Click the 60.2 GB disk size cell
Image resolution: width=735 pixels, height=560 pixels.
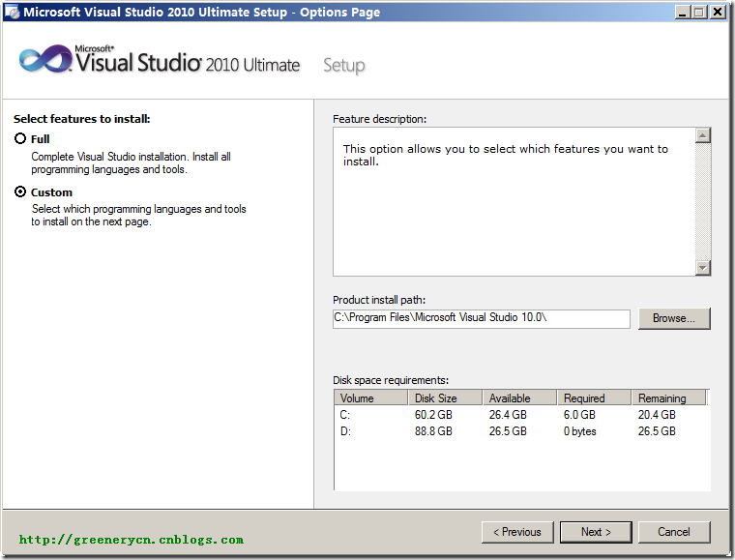[x=433, y=415]
